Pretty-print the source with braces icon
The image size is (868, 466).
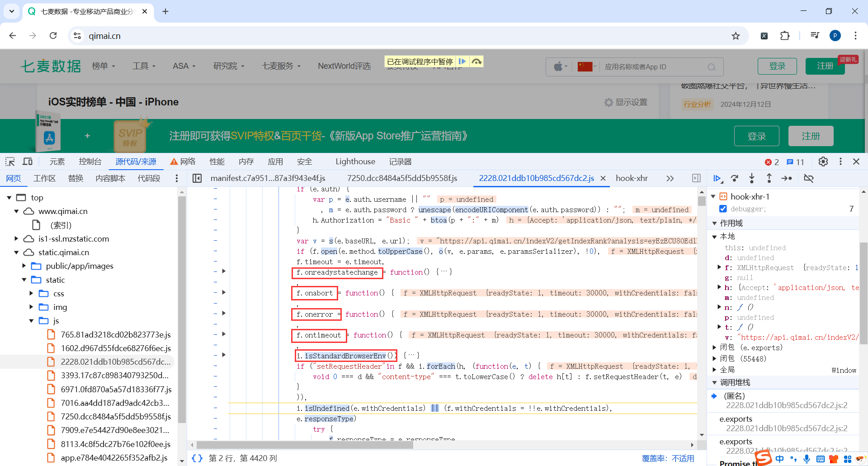pyautogui.click(x=197, y=458)
